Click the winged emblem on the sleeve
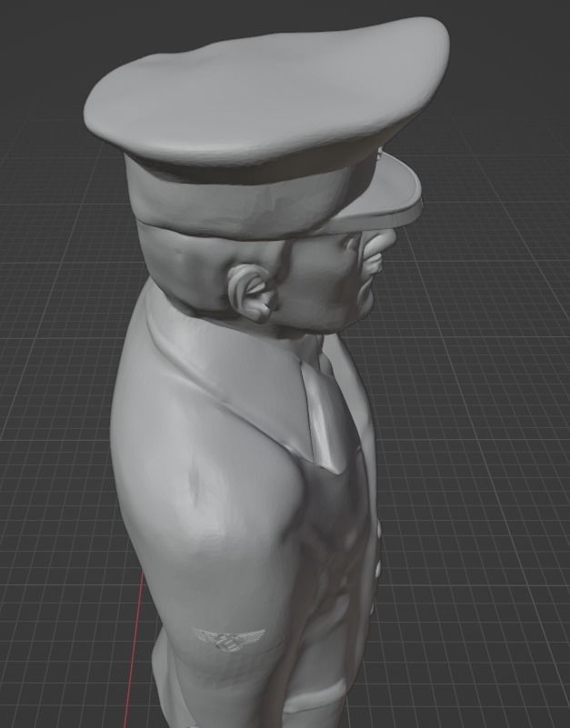 229,640
